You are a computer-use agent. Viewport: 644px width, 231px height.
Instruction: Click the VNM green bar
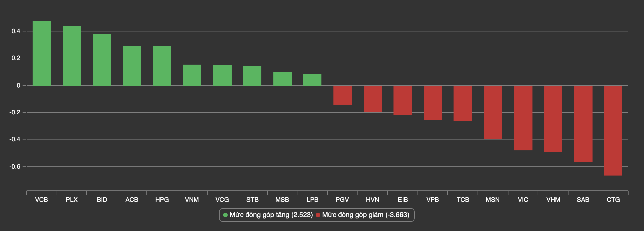192,75
